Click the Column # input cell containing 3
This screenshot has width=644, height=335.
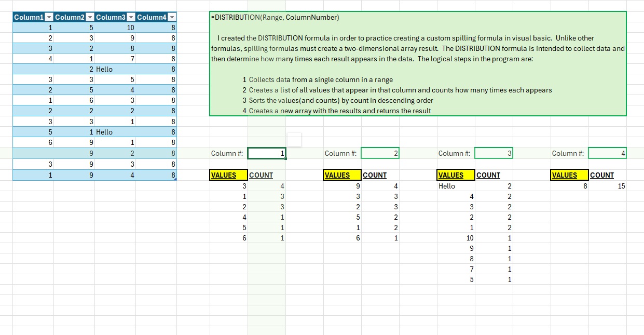(x=494, y=153)
